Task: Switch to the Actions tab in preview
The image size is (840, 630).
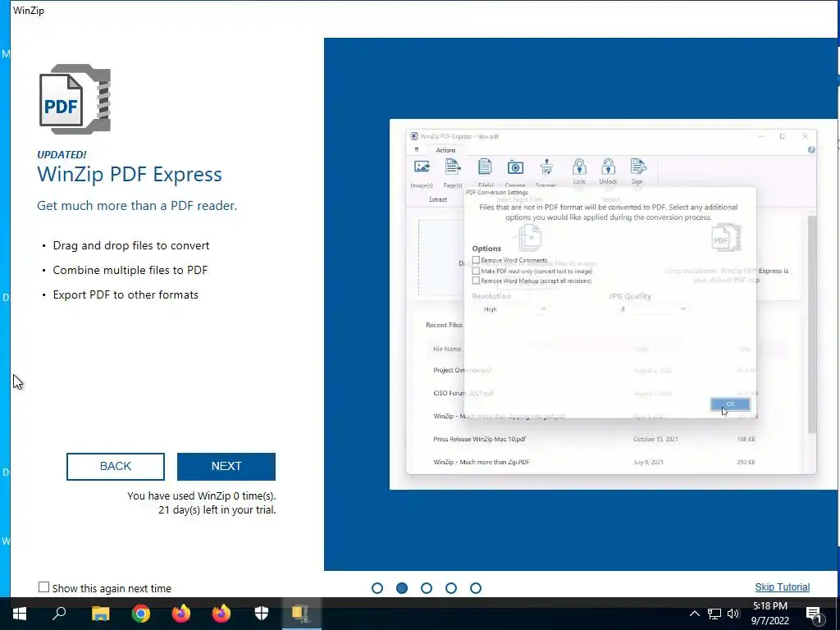Action: [445, 151]
